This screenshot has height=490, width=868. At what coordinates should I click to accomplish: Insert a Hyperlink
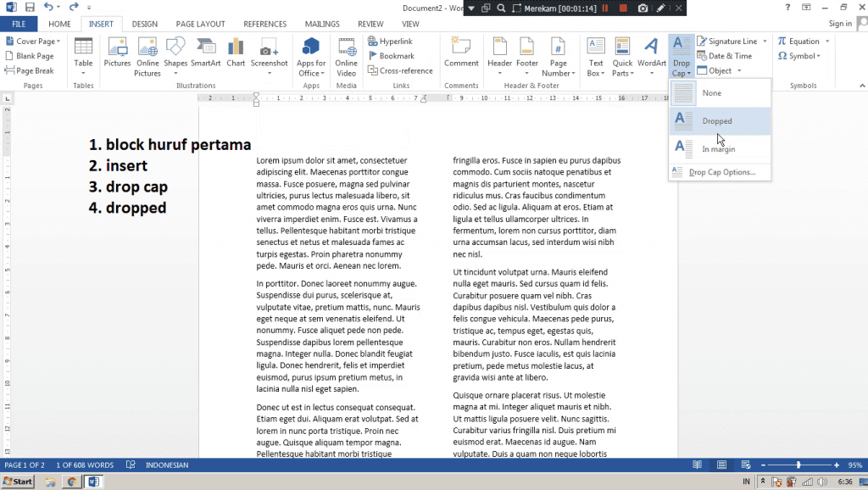coord(390,41)
